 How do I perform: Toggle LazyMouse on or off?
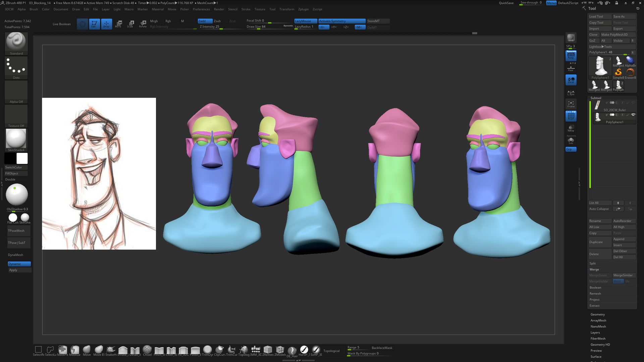[x=305, y=21]
